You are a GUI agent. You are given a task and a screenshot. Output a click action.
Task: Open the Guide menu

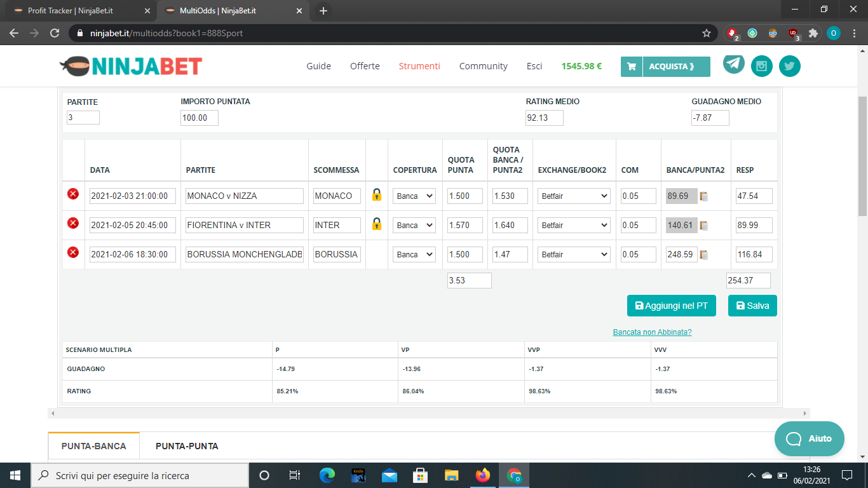coord(318,66)
